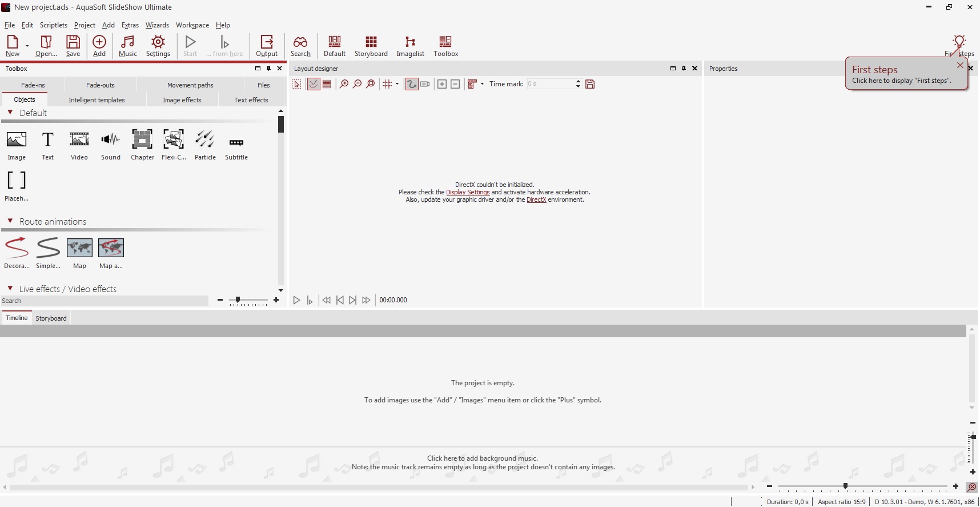Viewport: 980px width, 507px height.
Task: Switch to the Default workspace layout icon
Action: (x=335, y=46)
